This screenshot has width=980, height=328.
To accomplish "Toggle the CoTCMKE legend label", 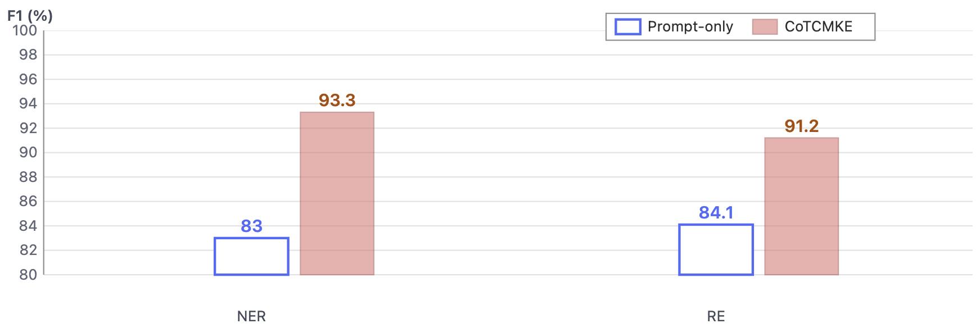I will [818, 27].
